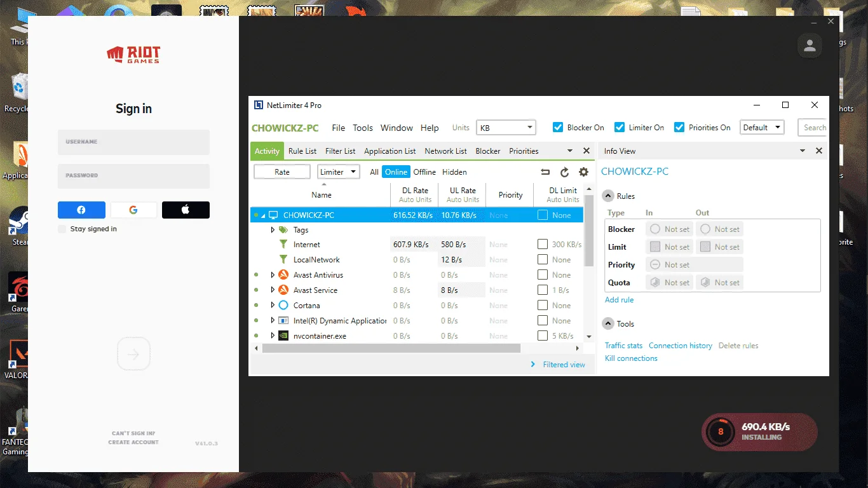Collapse the CHOWICKZ-PC tree node
The image size is (868, 488).
coord(263,216)
